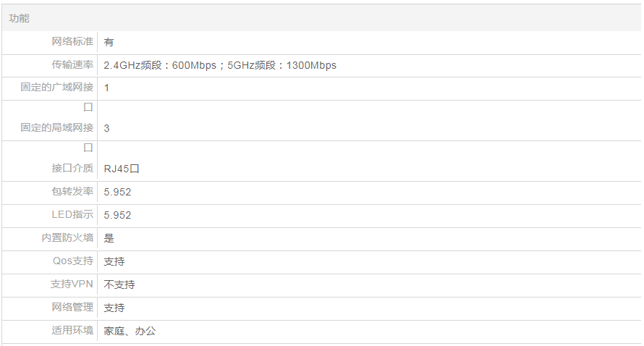This screenshot has height=346, width=644.
Task: Click the 适用环境 label
Action: [72, 330]
